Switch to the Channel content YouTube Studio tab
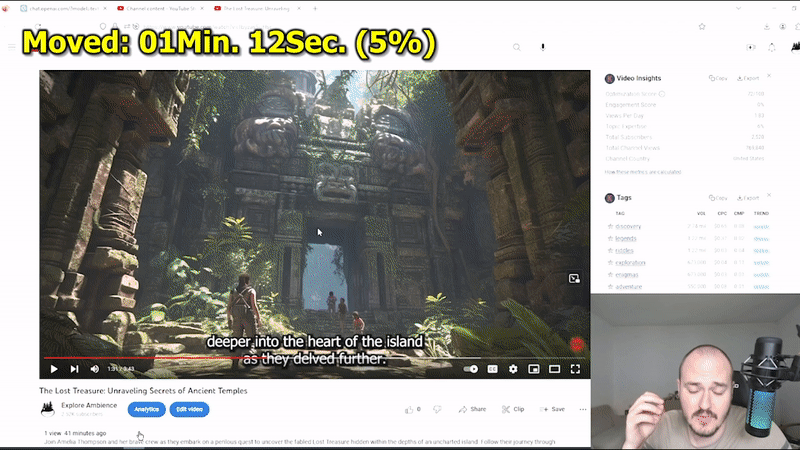 [160, 9]
